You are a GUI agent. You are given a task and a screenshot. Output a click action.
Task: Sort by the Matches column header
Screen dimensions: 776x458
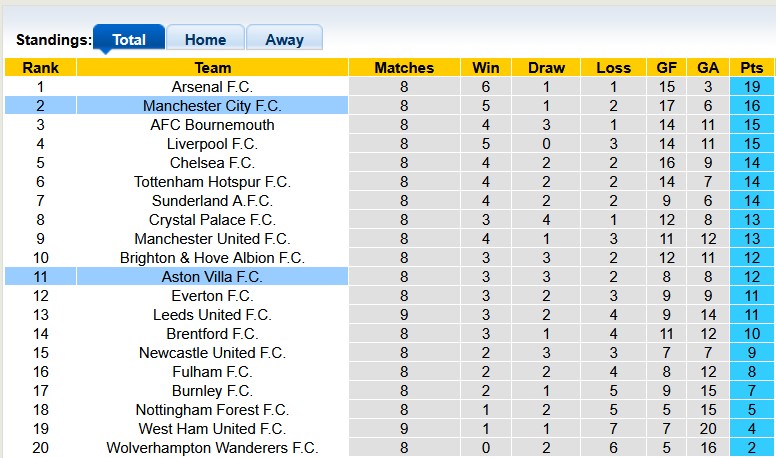click(x=404, y=68)
